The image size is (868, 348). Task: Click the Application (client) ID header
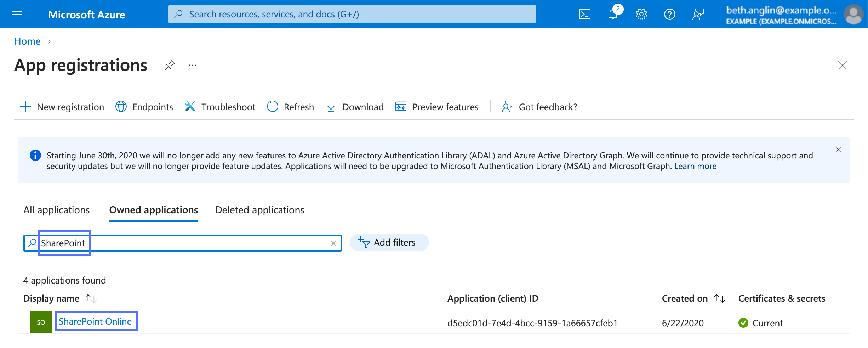[493, 298]
